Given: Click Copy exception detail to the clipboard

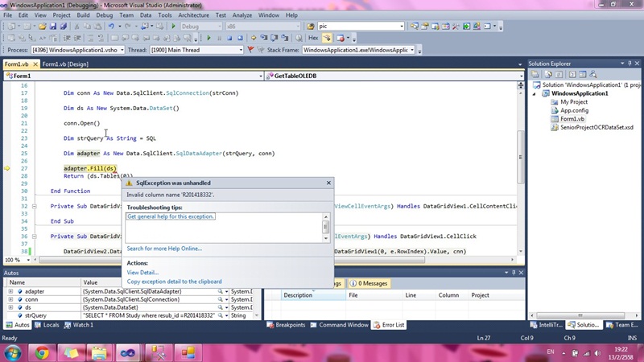Looking at the screenshot, I should click(x=174, y=282).
